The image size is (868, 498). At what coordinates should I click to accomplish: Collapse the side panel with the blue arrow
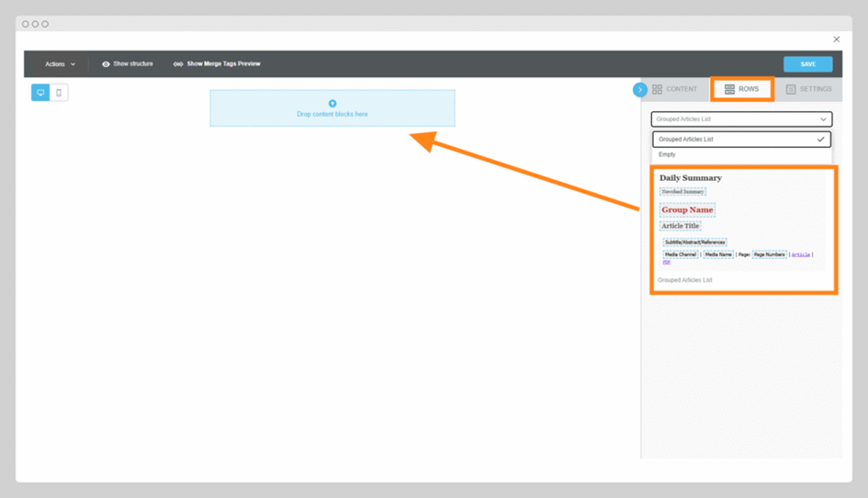point(640,89)
